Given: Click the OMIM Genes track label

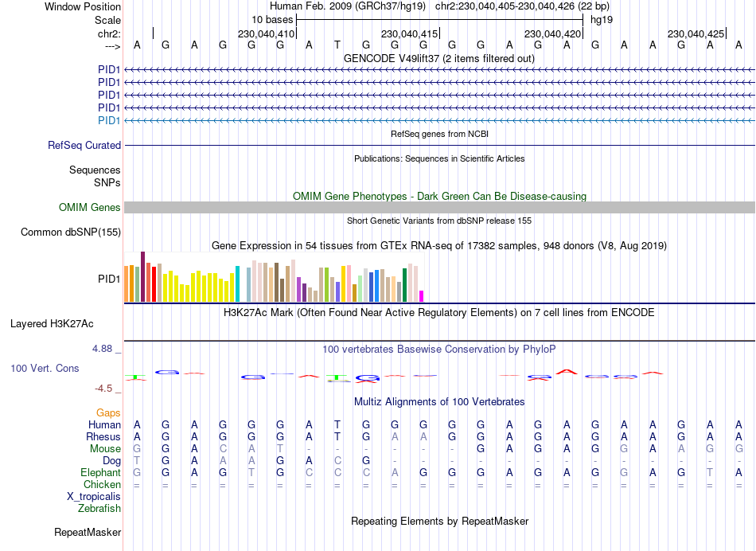Looking at the screenshot, I should (90, 208).
